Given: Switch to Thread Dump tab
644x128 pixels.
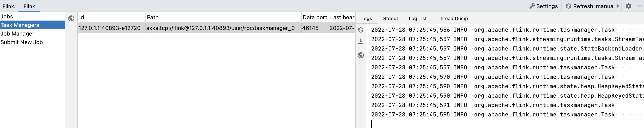Looking at the screenshot, I should [x=452, y=18].
